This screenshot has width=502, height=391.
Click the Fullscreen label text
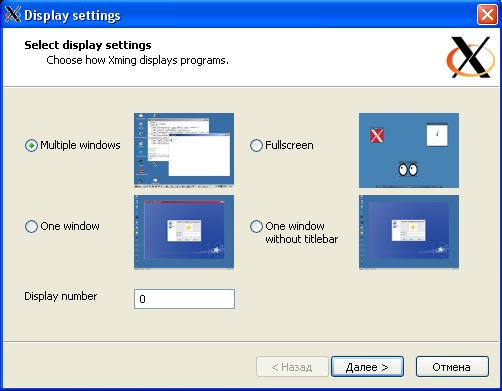pyautogui.click(x=289, y=145)
